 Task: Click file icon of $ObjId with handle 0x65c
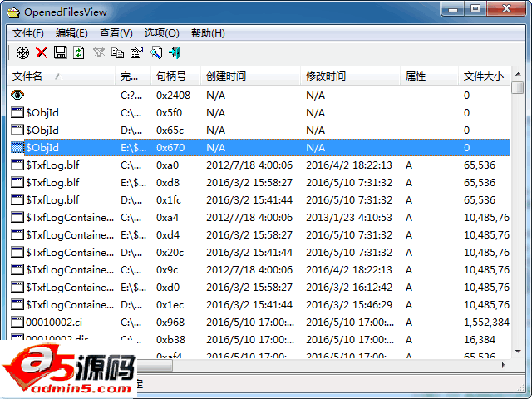coord(17,130)
